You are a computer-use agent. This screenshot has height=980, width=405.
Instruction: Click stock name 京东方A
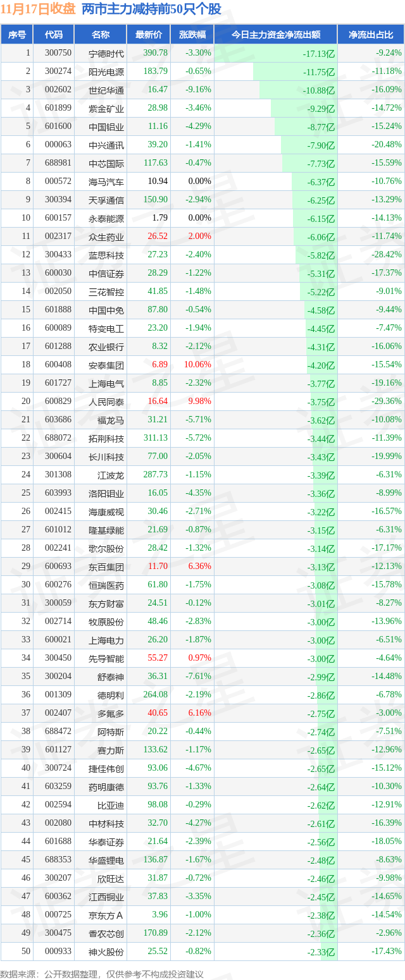coord(106,915)
